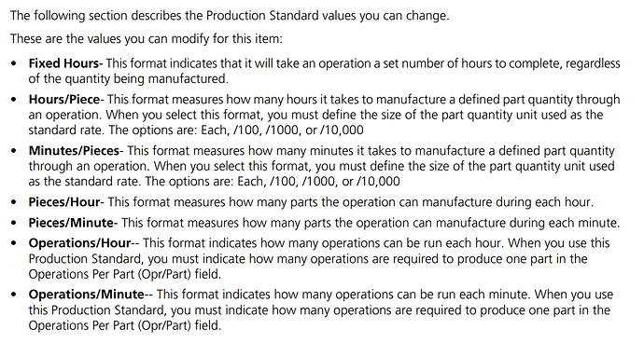Click the bullet before Hours/Piece
644x343 pixels.
(x=14, y=100)
